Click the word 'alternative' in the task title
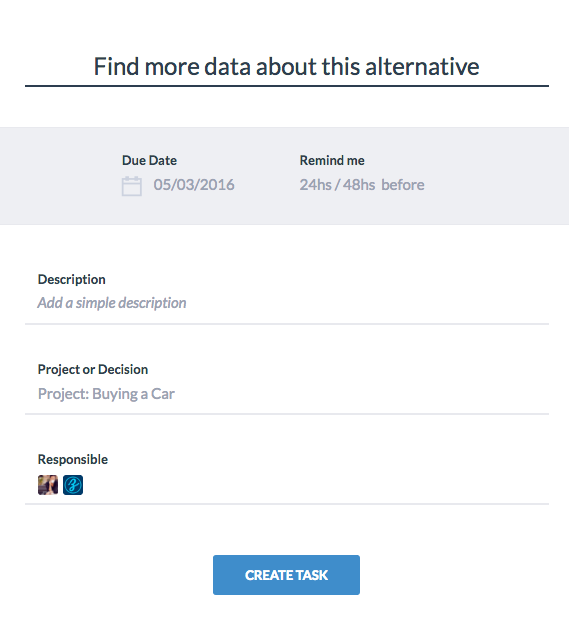The image size is (569, 622). point(422,66)
